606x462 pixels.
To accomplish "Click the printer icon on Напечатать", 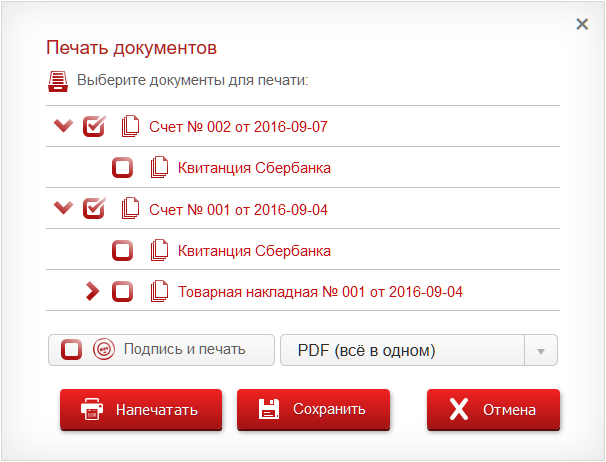I will coord(92,409).
